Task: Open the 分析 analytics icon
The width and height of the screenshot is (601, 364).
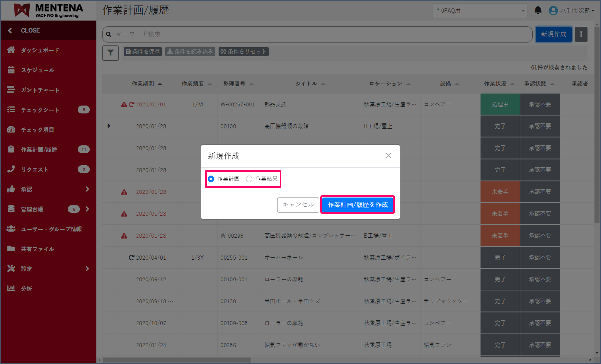Action: 11,289
